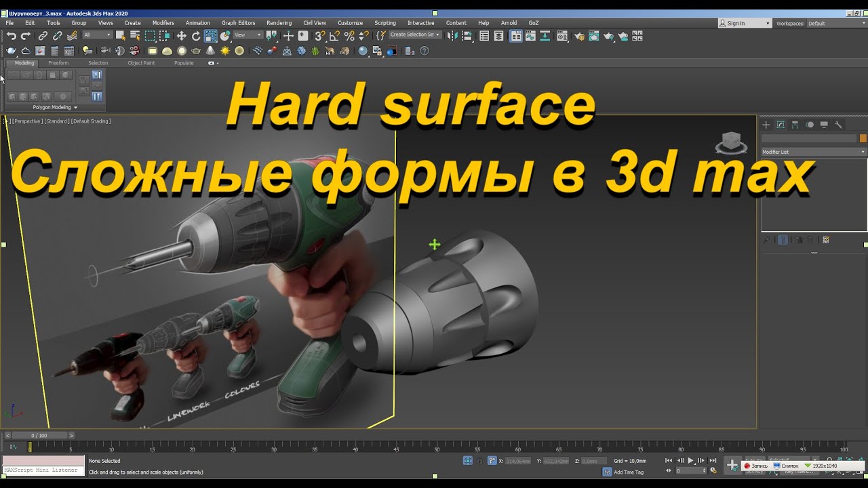Open the Rendering menu
Viewport: 868px width, 488px height.
(x=279, y=23)
